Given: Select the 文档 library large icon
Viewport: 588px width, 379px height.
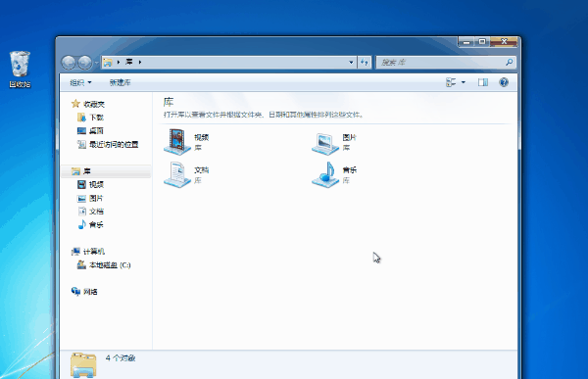Looking at the screenshot, I should pyautogui.click(x=177, y=174).
